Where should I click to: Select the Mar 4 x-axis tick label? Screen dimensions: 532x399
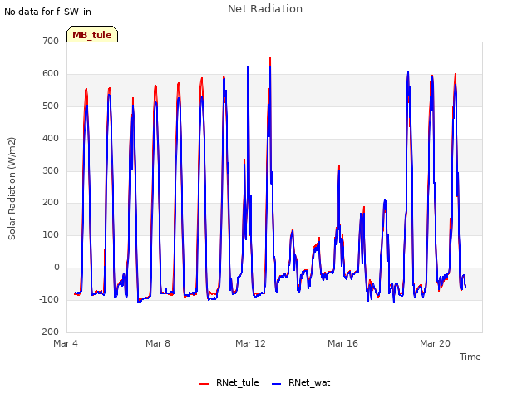[x=66, y=343]
